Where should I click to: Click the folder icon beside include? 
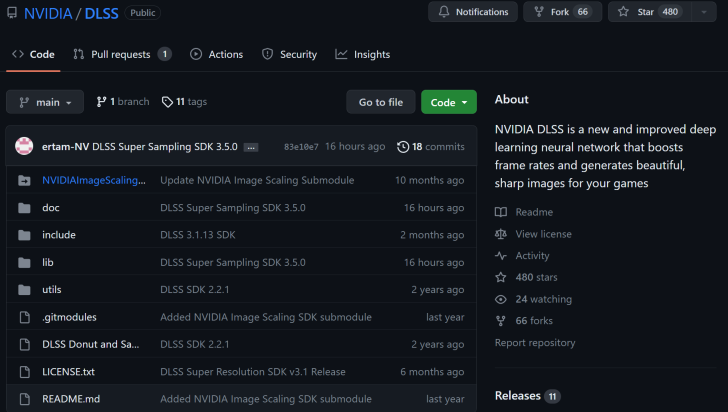(24, 235)
